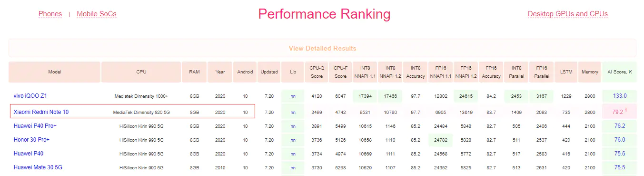The height and width of the screenshot is (176, 644).
Task: Click the 79.2 AI score cell
Action: [x=619, y=112]
